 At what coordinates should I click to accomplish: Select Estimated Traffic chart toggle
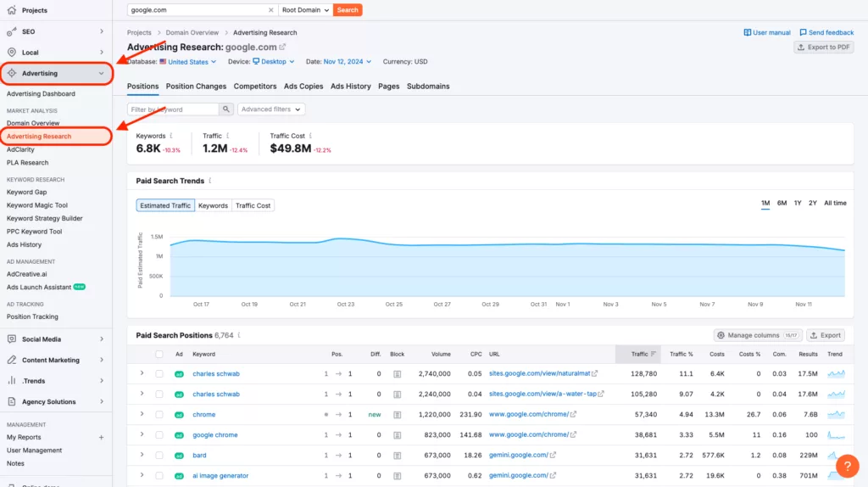(x=165, y=205)
